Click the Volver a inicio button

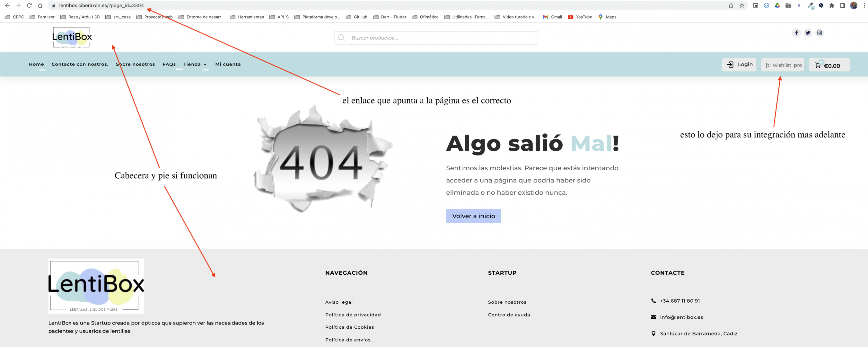[473, 216]
